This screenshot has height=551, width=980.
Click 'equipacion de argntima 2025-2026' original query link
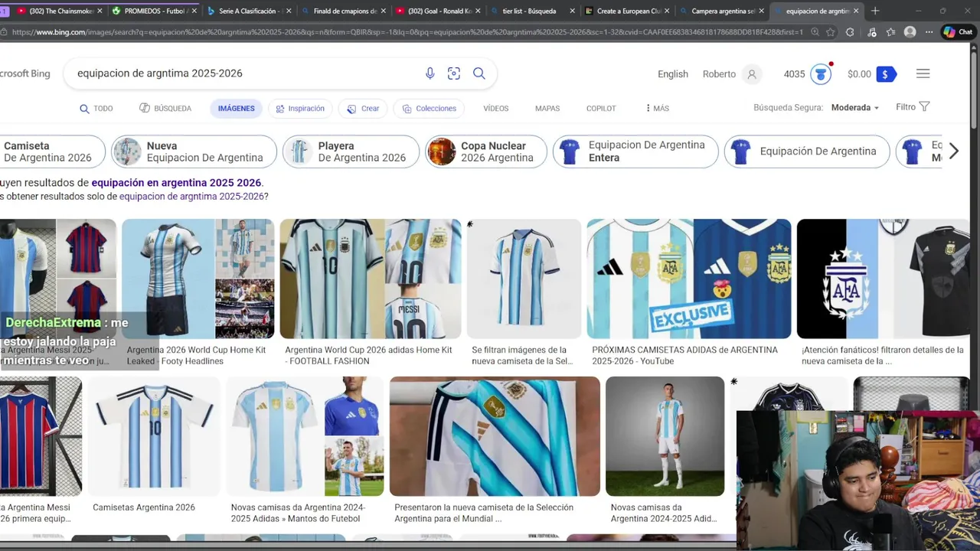pyautogui.click(x=191, y=197)
